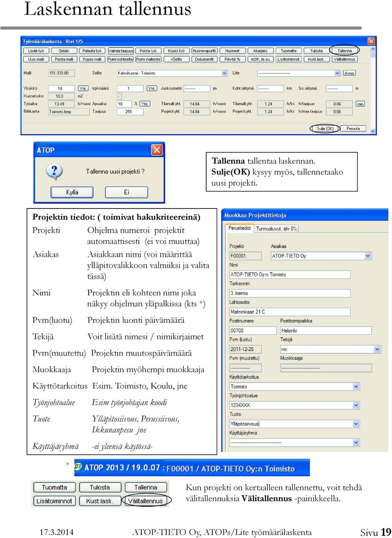Image resolution: width=392 pixels, height=538 pixels.
Task: Click Tuometta in top toolbar
Action: tap(289, 51)
